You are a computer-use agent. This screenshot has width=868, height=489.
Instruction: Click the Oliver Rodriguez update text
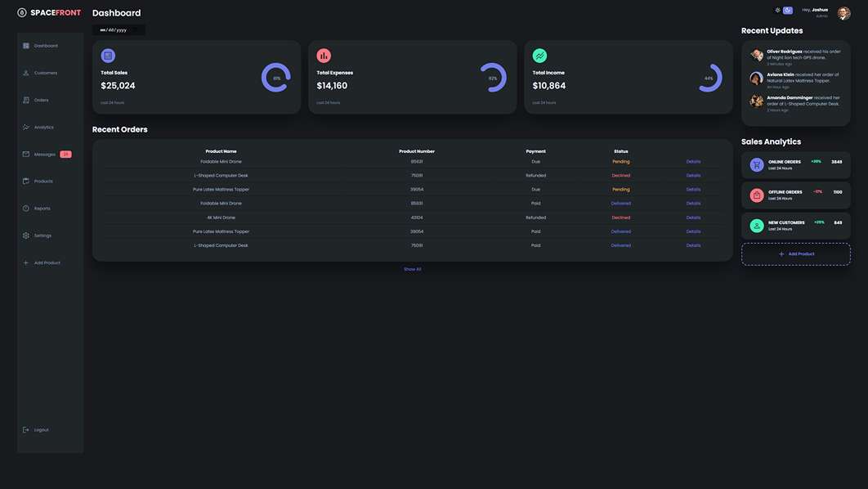[x=803, y=54]
